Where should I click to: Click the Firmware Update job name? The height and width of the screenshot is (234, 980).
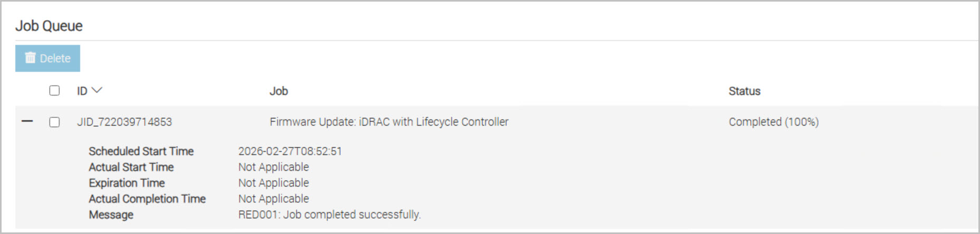(389, 122)
